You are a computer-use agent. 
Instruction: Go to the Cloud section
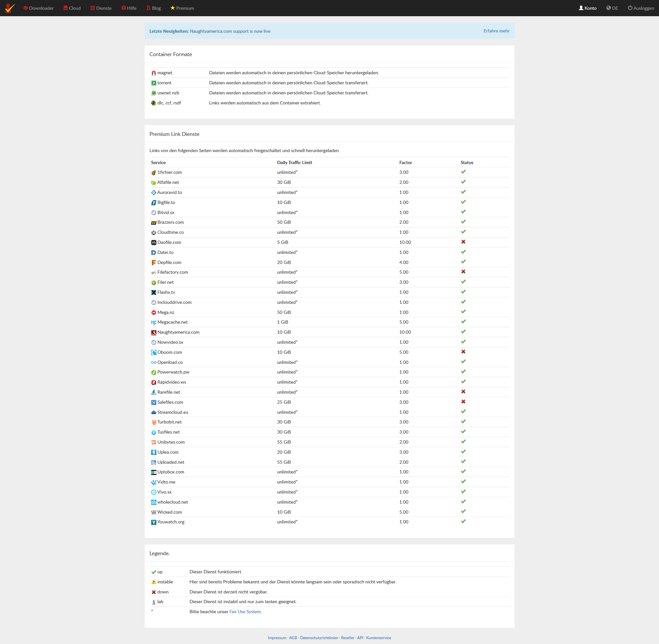(x=72, y=8)
